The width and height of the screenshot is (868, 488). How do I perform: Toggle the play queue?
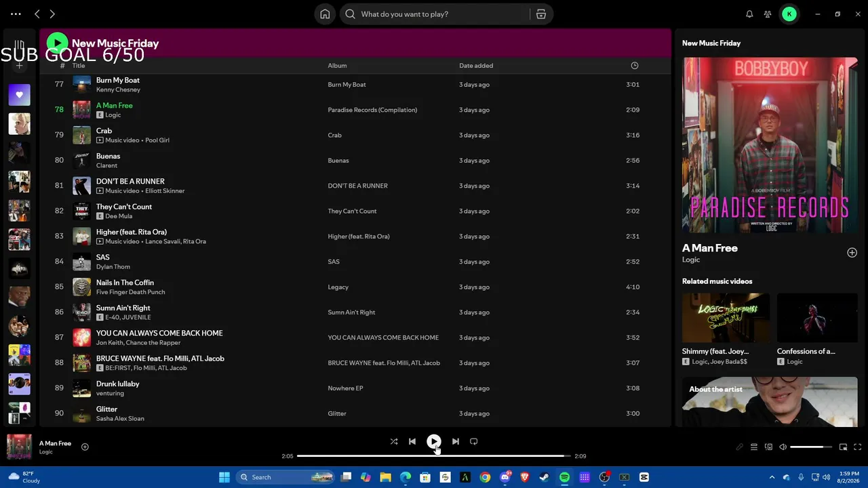[x=754, y=447]
